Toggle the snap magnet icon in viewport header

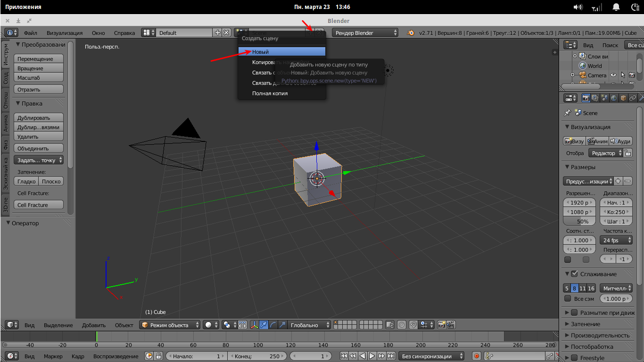coord(413,325)
